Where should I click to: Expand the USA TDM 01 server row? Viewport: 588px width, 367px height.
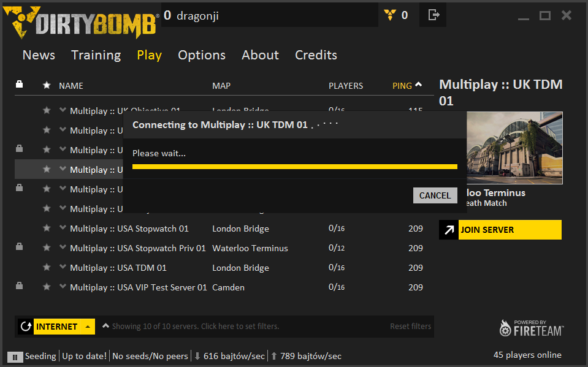click(x=63, y=267)
